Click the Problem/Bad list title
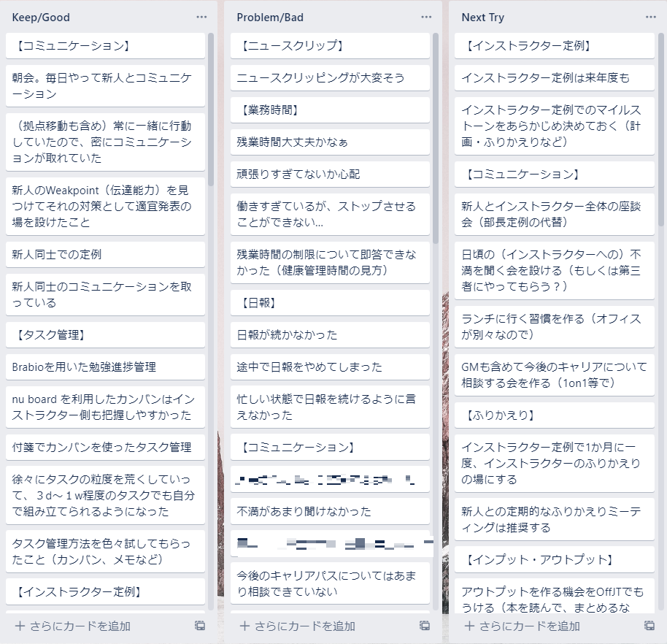Screen dimensions: 667x644 coord(270,18)
